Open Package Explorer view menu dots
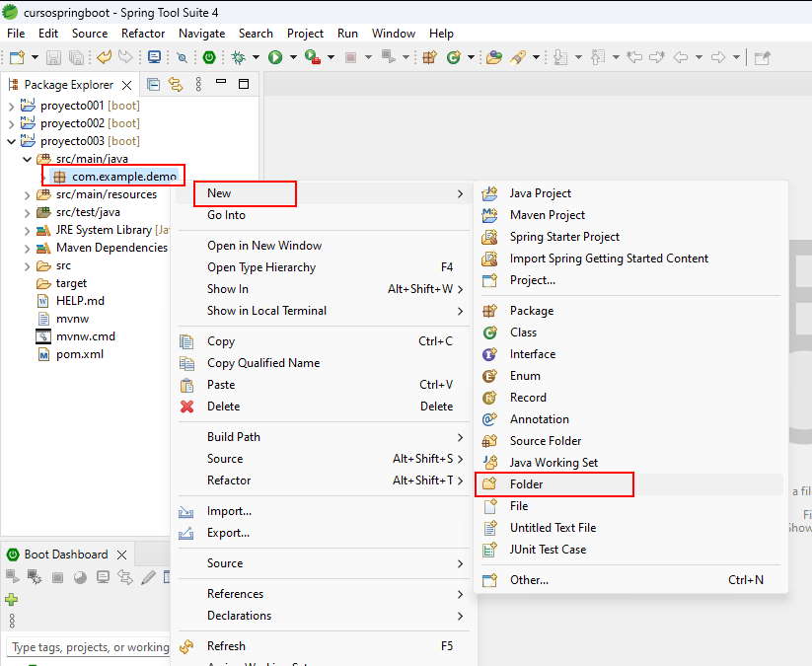812x666 pixels. (198, 85)
